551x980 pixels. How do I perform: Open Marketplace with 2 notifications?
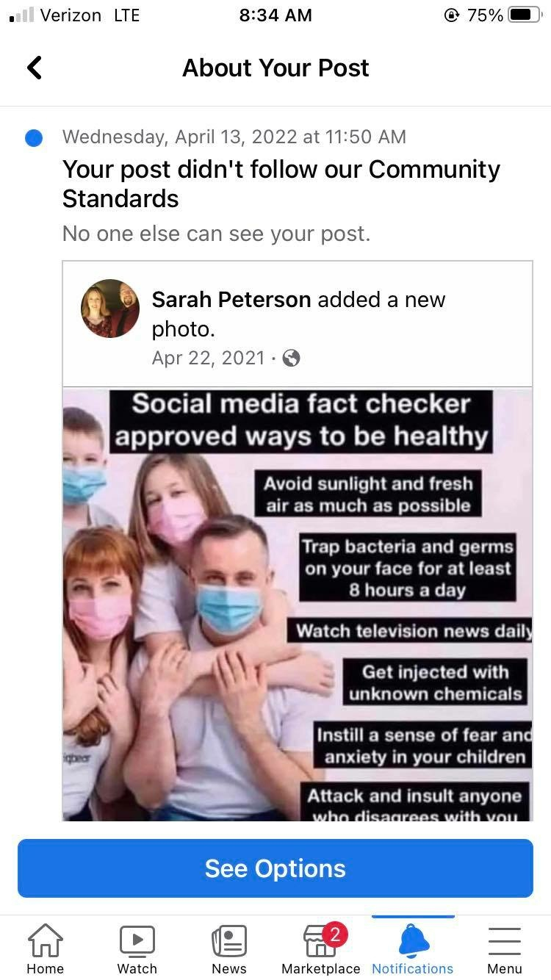pos(320,949)
